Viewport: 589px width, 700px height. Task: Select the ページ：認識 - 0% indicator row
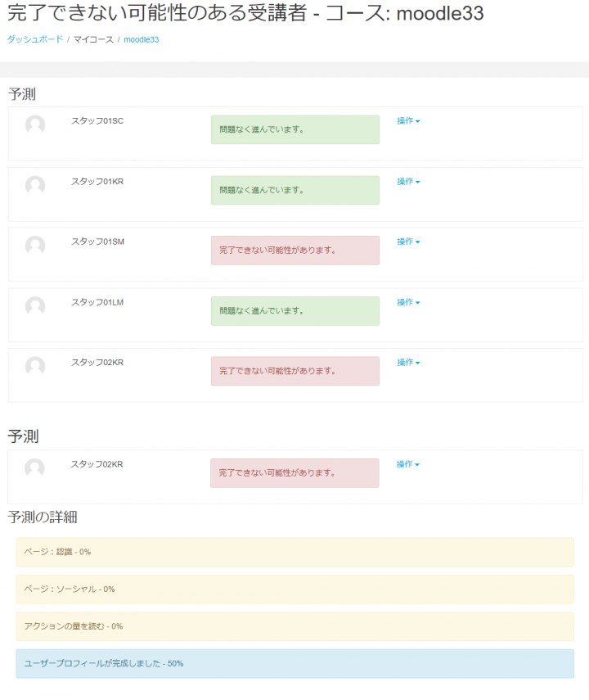coord(294,552)
